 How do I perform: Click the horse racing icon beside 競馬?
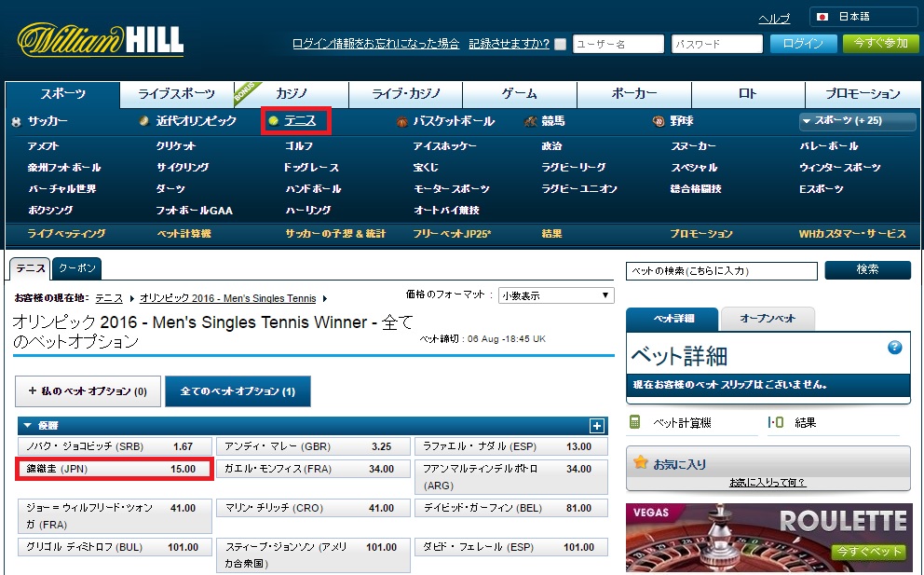(x=530, y=121)
